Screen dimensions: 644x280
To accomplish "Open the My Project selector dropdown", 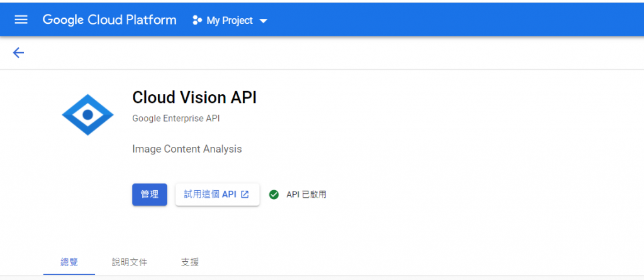I will tap(230, 21).
